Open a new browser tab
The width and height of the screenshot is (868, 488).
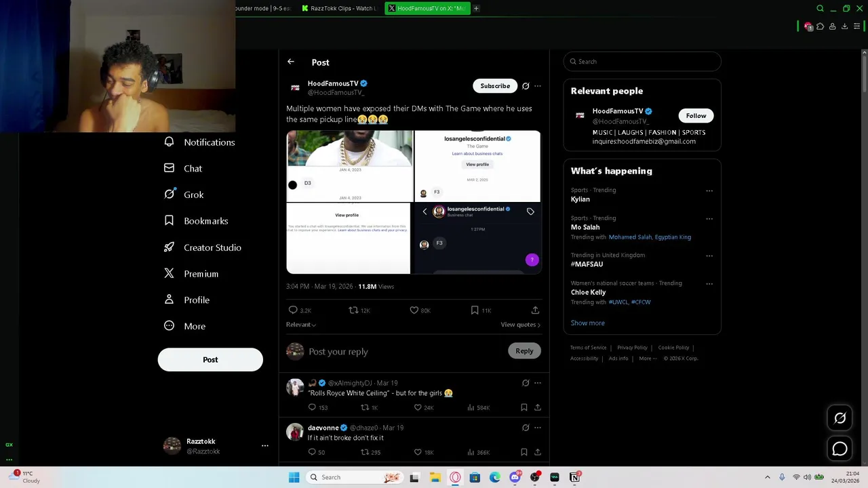point(476,8)
